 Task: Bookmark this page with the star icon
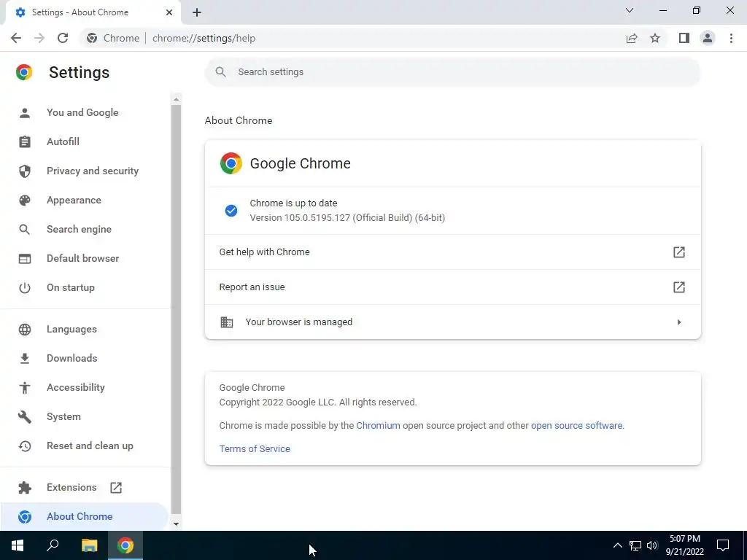pyautogui.click(x=655, y=38)
